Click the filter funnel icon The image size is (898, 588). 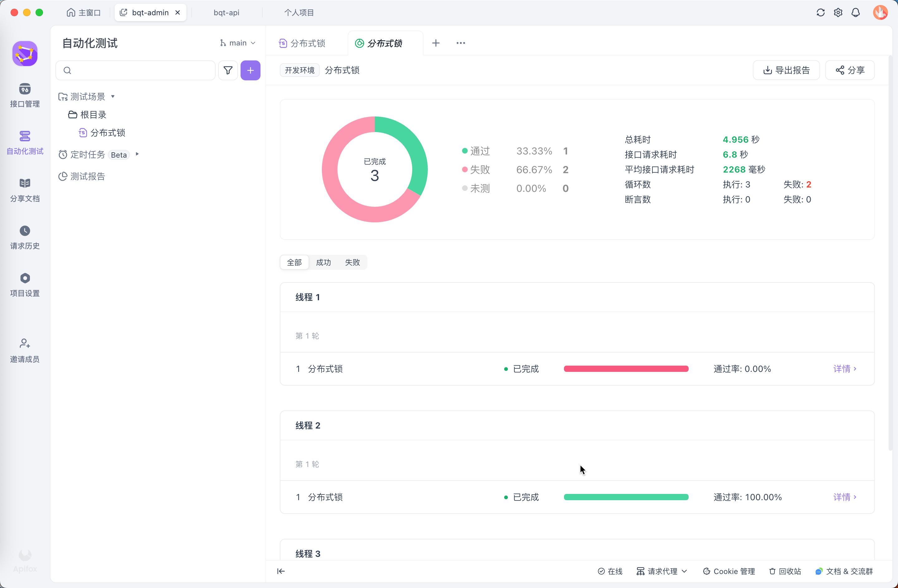pyautogui.click(x=228, y=70)
